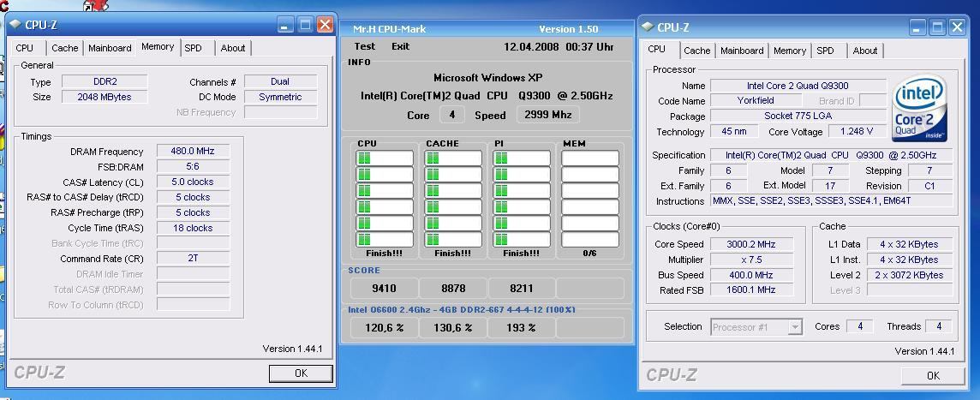Open About tab in left CPU-Z window
The width and height of the screenshot is (980, 400).
click(233, 48)
